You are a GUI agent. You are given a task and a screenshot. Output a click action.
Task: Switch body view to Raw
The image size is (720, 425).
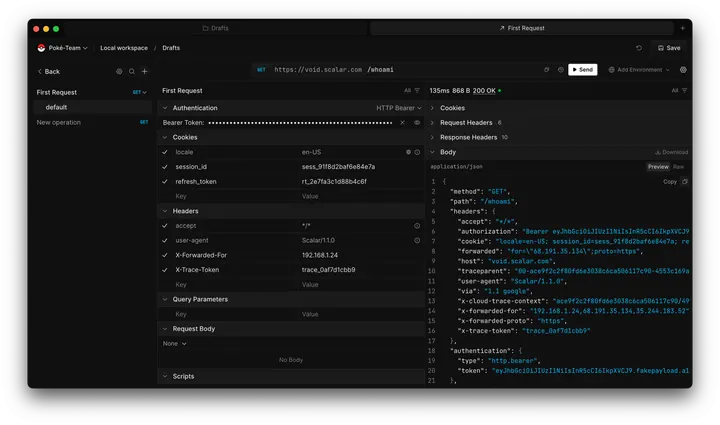[x=678, y=167]
